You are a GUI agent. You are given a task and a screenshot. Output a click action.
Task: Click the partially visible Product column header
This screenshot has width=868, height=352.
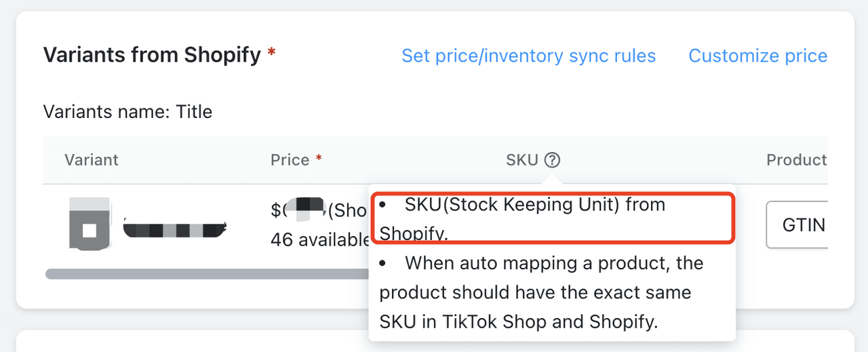click(x=797, y=160)
